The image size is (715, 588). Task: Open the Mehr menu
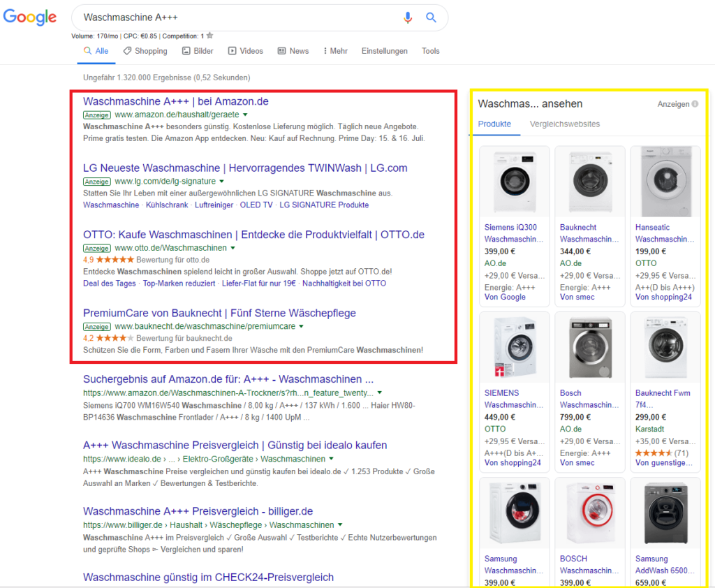pyautogui.click(x=336, y=51)
